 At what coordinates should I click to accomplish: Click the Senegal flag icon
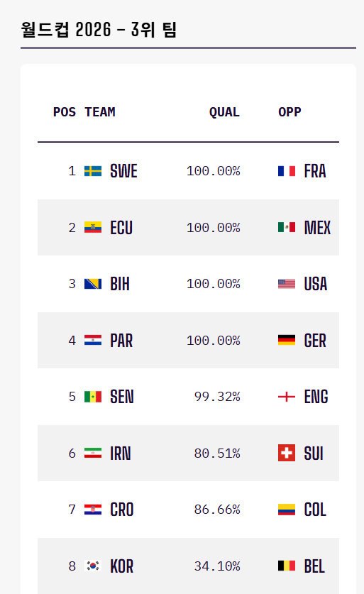[93, 397]
